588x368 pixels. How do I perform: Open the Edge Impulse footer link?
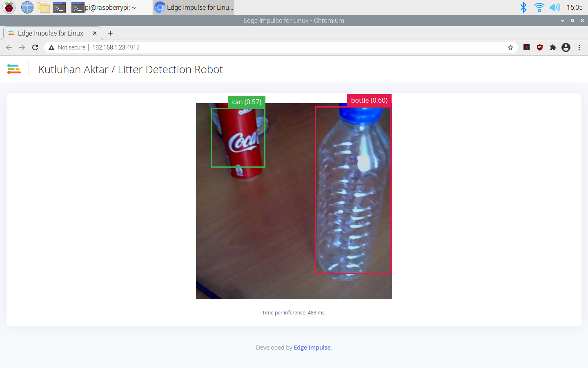click(312, 348)
